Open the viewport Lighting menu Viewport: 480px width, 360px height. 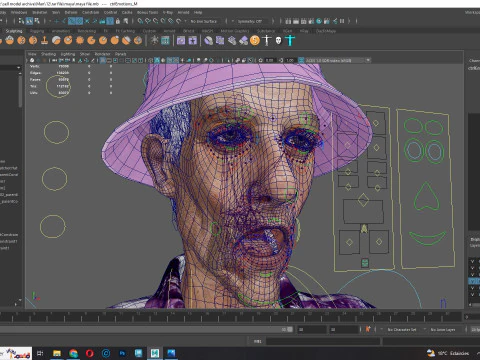click(68, 54)
